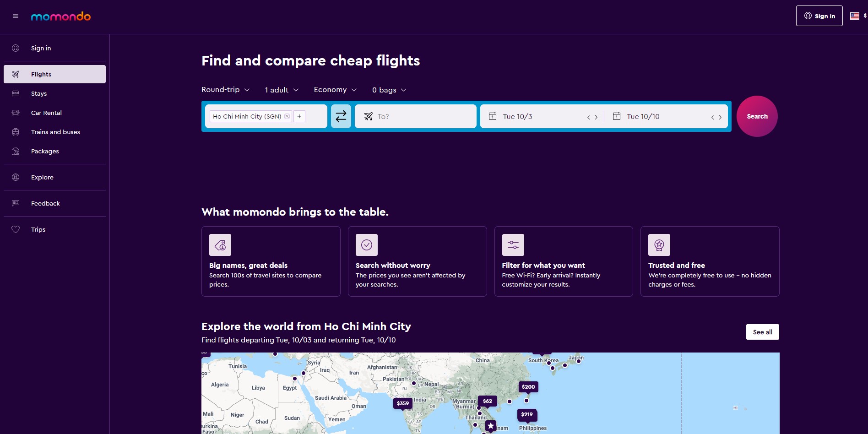The image size is (868, 434).
Task: Click the See all button
Action: tap(763, 332)
